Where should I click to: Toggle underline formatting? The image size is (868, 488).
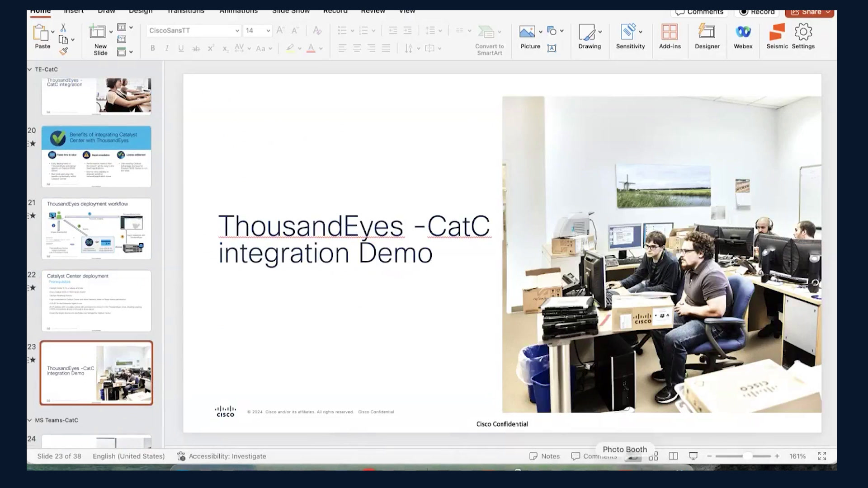click(x=181, y=48)
